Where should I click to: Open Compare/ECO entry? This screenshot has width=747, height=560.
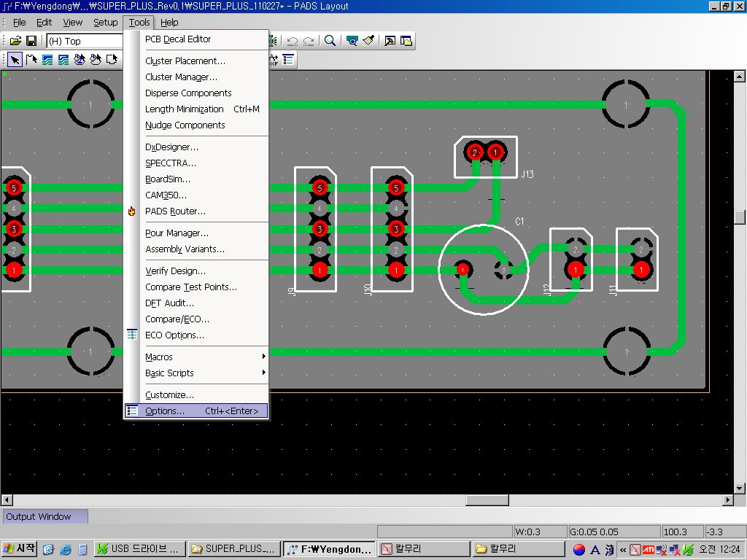(197, 319)
